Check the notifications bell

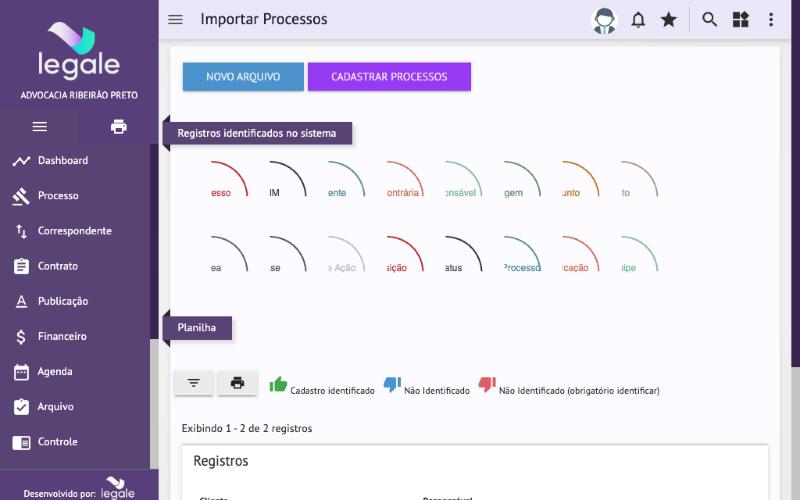tap(638, 20)
